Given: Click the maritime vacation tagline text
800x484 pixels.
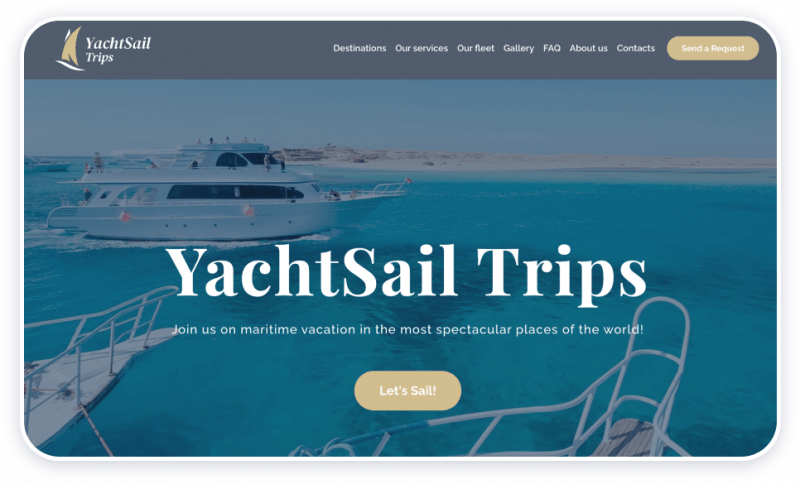Looking at the screenshot, I should [407, 329].
